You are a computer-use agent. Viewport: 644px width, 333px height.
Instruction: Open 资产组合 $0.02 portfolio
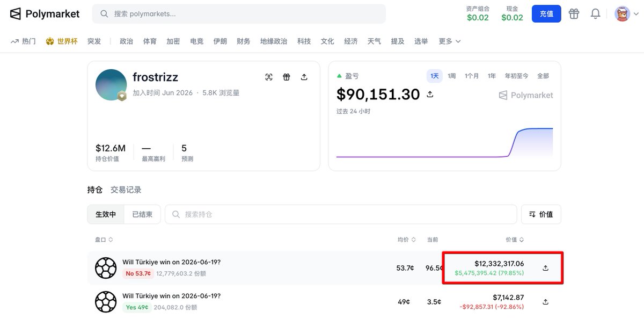click(x=478, y=13)
